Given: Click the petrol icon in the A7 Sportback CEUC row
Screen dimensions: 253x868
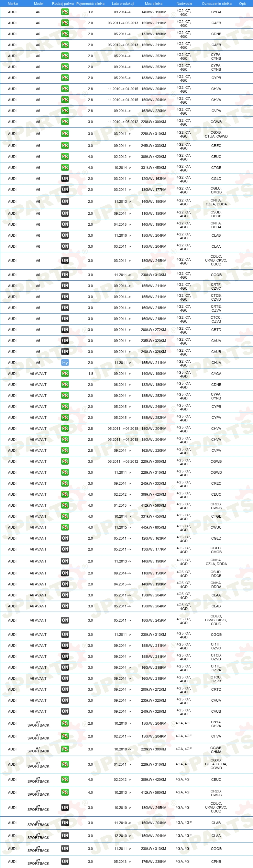Looking at the screenshot, I should [x=65, y=780].
